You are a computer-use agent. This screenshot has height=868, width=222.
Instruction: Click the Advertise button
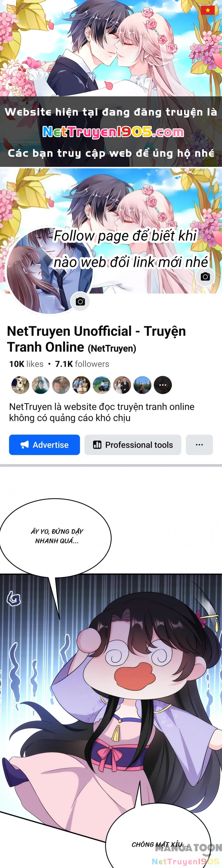pyautogui.click(x=44, y=445)
